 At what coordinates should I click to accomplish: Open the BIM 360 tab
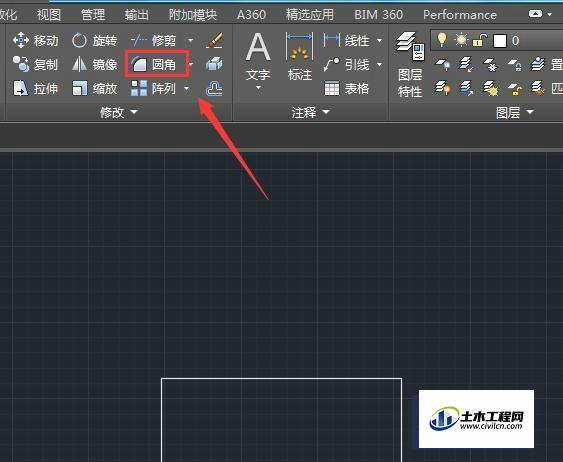click(x=378, y=15)
